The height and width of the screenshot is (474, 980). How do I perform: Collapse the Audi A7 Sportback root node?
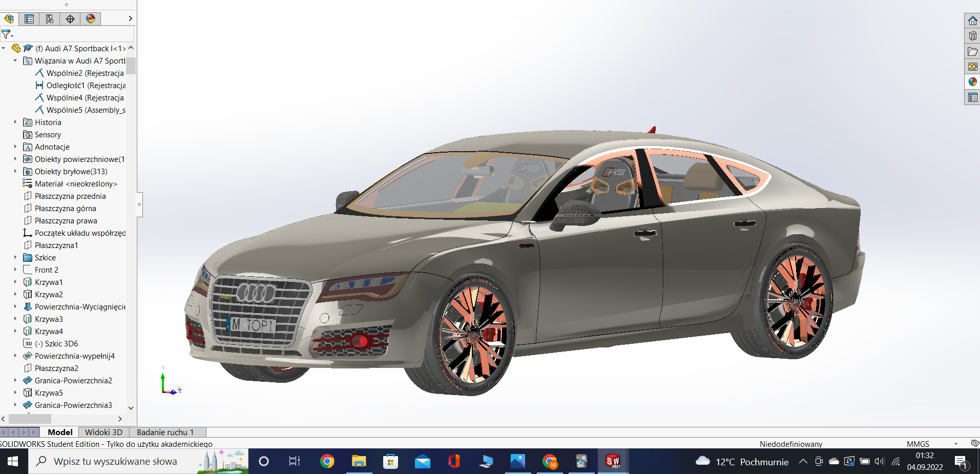tap(4, 48)
